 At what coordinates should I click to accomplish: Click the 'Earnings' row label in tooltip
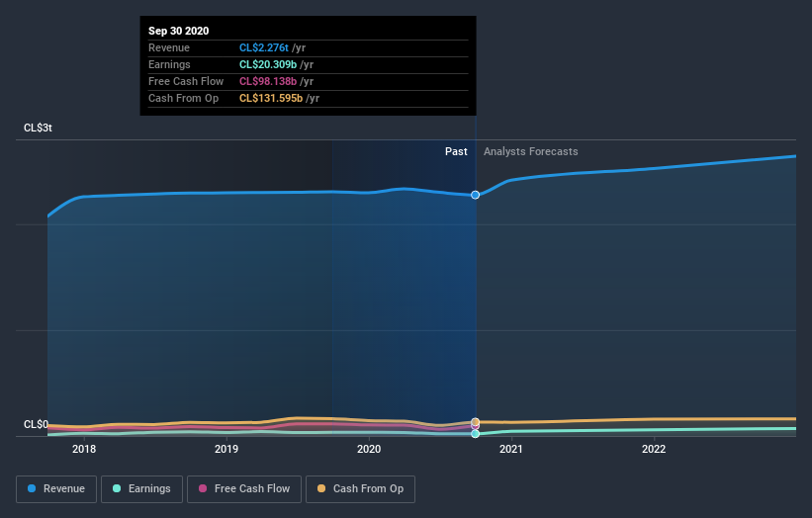(x=169, y=64)
